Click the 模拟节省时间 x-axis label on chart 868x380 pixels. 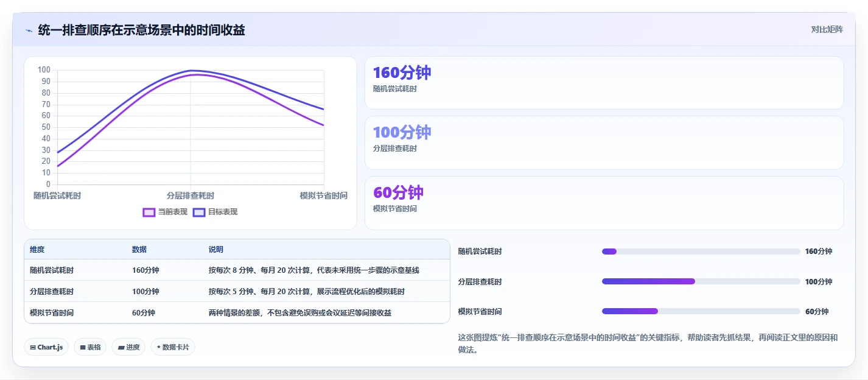324,195
